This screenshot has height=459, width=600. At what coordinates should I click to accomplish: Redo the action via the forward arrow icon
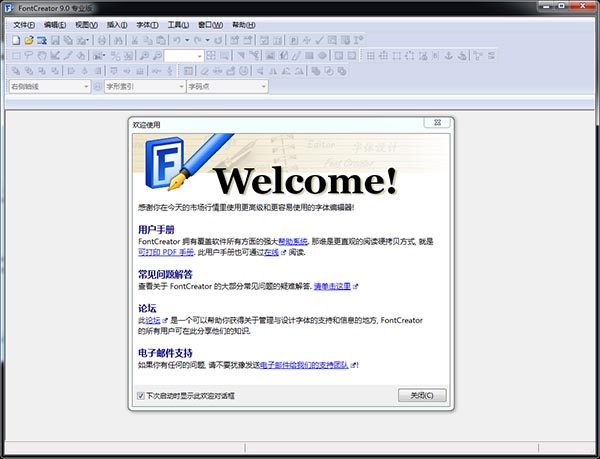click(197, 40)
